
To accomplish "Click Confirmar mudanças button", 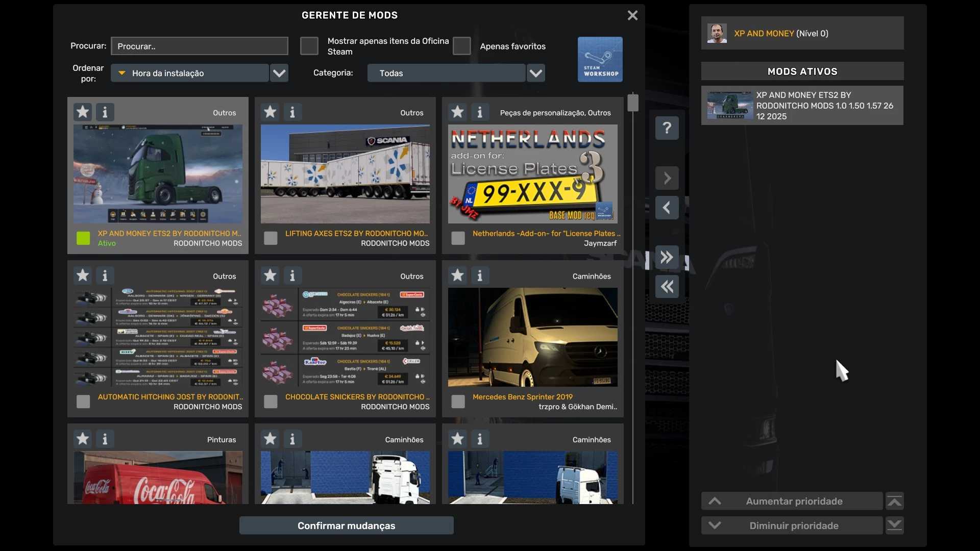I will [346, 525].
